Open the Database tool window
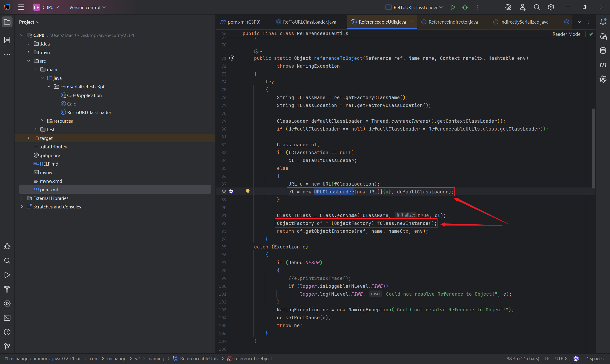This screenshot has height=364, width=610. pyautogui.click(x=603, y=51)
